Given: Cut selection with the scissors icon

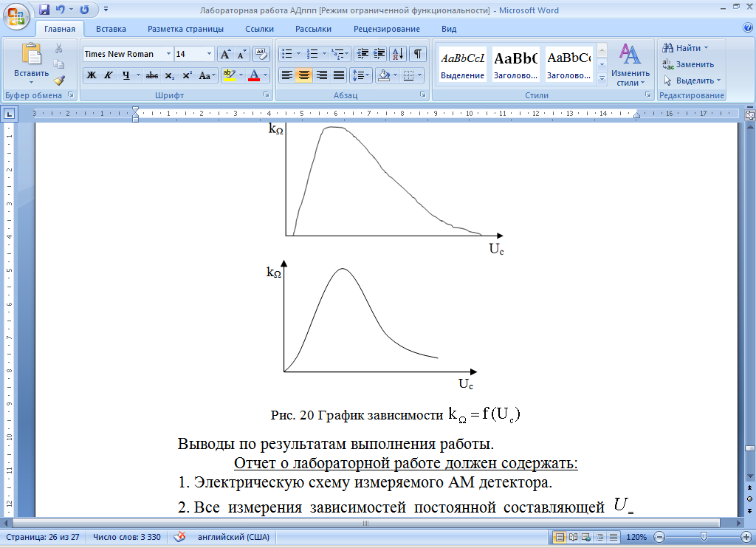Looking at the screenshot, I should [x=59, y=48].
